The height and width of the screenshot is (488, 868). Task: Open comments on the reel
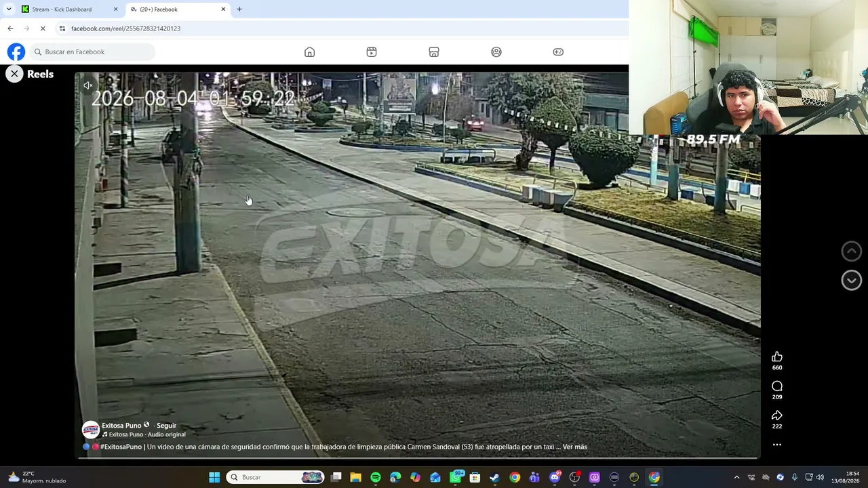(x=777, y=386)
